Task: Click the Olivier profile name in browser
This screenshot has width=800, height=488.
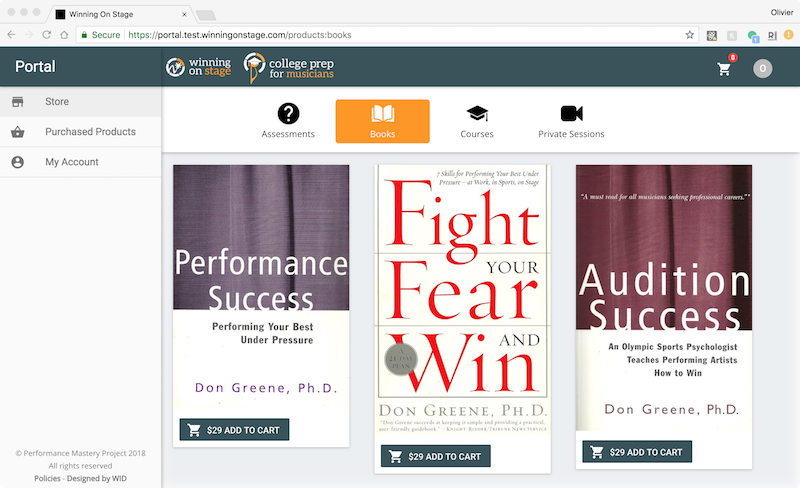Action: 782,12
